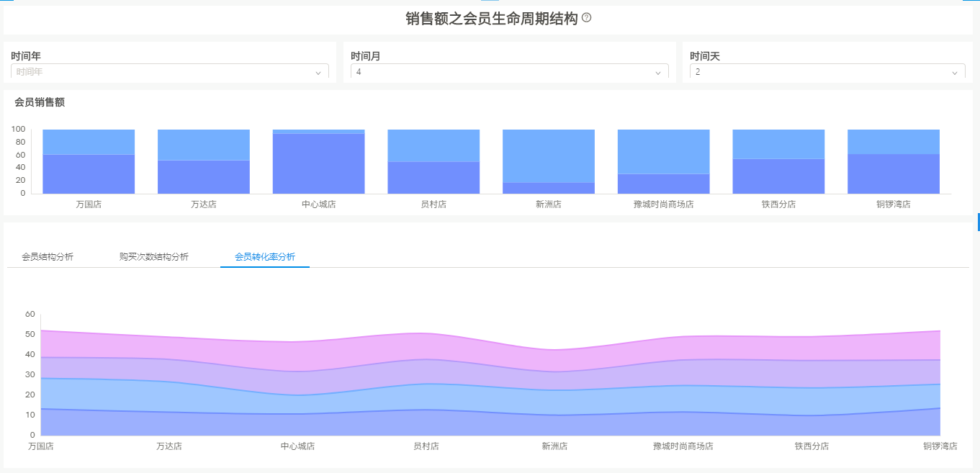Click the light blue upper part of 新洲店 bar

(x=548, y=155)
